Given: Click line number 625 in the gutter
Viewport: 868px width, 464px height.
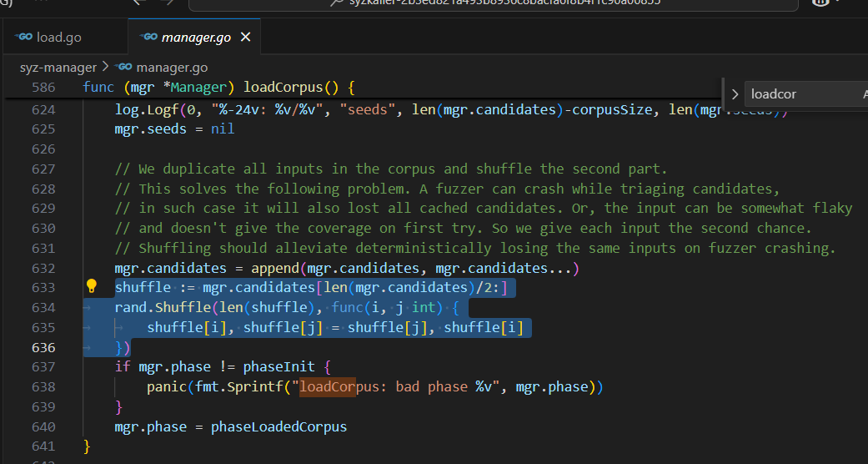Looking at the screenshot, I should tap(43, 129).
